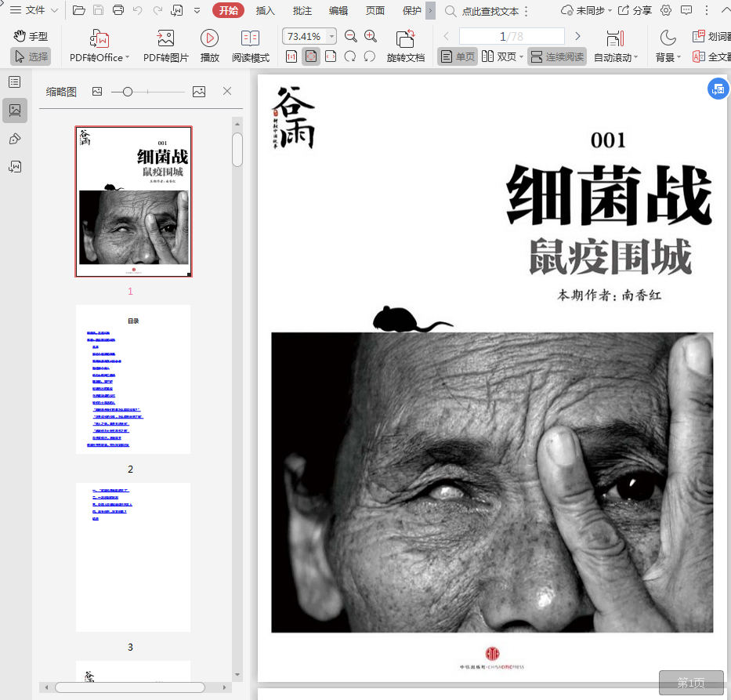Viewport: 731px width, 700px height.
Task: Select the page 2 目录 thumbnail
Action: pyautogui.click(x=133, y=379)
